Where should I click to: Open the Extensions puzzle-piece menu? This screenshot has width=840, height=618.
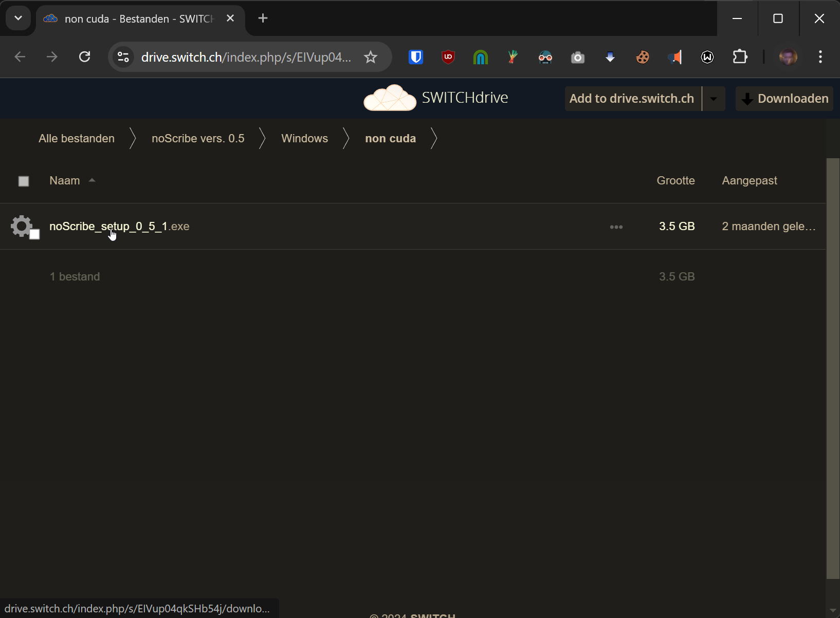(x=740, y=57)
